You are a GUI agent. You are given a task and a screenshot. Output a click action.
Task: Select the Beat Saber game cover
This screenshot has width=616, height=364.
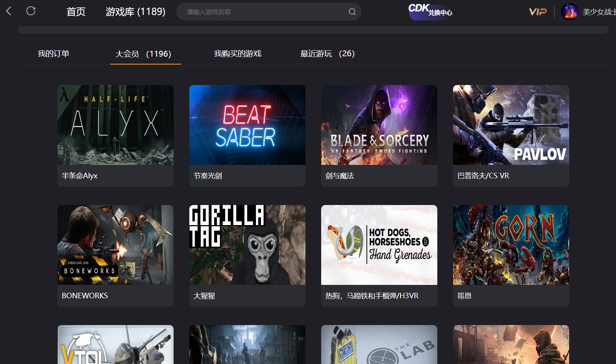(x=247, y=125)
